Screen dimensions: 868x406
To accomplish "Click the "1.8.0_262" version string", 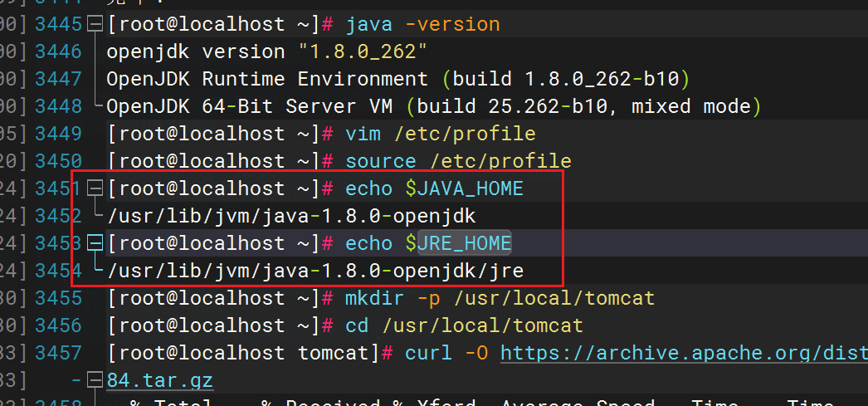I will coord(362,51).
